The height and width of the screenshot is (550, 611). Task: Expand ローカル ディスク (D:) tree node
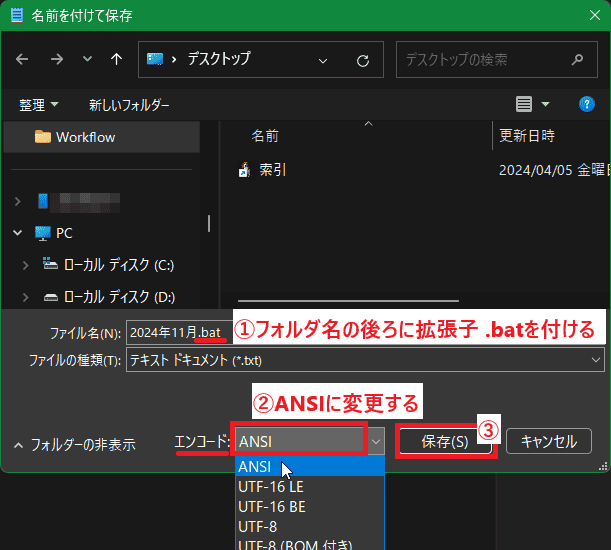pyautogui.click(x=27, y=298)
